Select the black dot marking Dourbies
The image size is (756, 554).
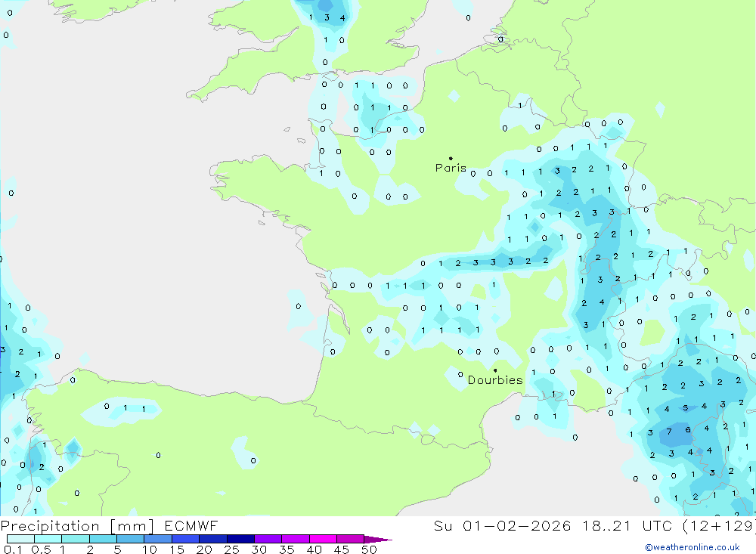click(495, 370)
